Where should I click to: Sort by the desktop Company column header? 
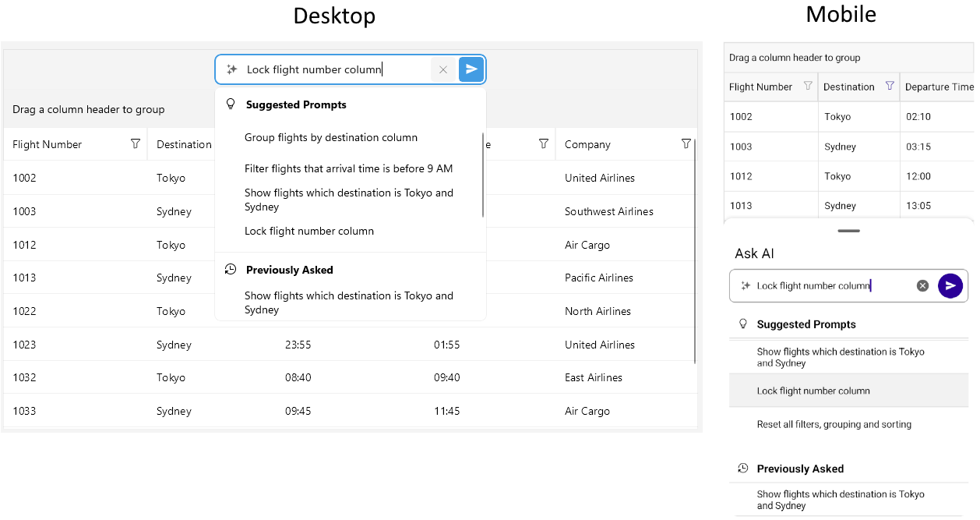[x=587, y=144]
